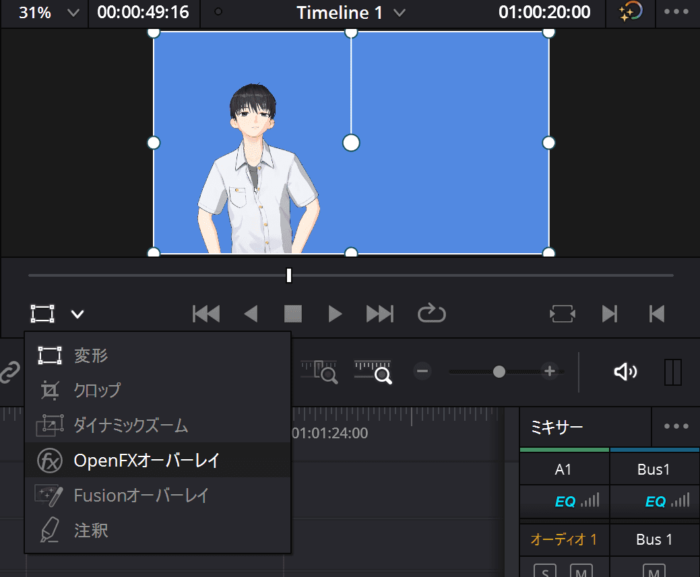The height and width of the screenshot is (577, 700).
Task: Open ミキサー panel three-dot options
Action: coord(676,426)
